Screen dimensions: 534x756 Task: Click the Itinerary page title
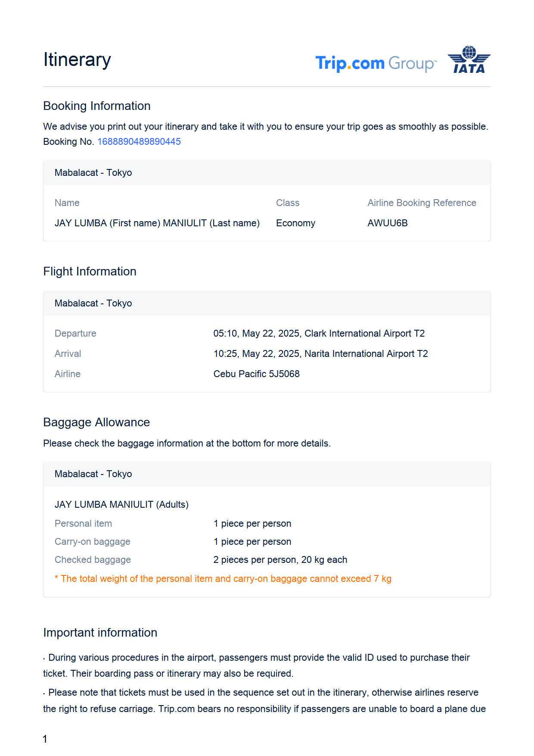[77, 60]
